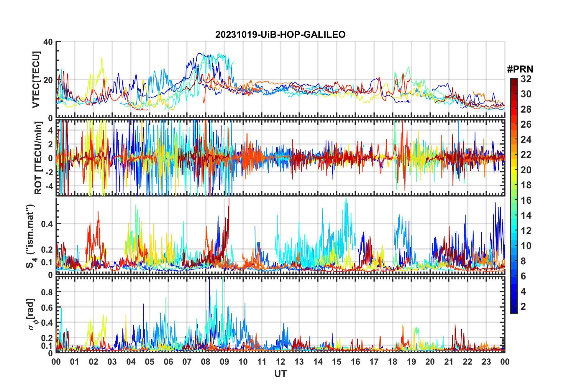Click colorbar tick label 26
The width and height of the screenshot is (561, 392).
tap(526, 124)
